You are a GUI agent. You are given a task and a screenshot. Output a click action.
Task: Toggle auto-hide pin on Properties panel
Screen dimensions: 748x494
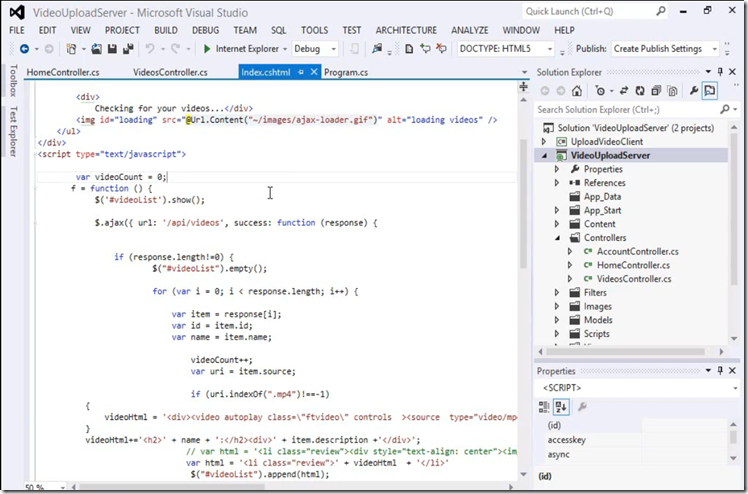coord(720,370)
